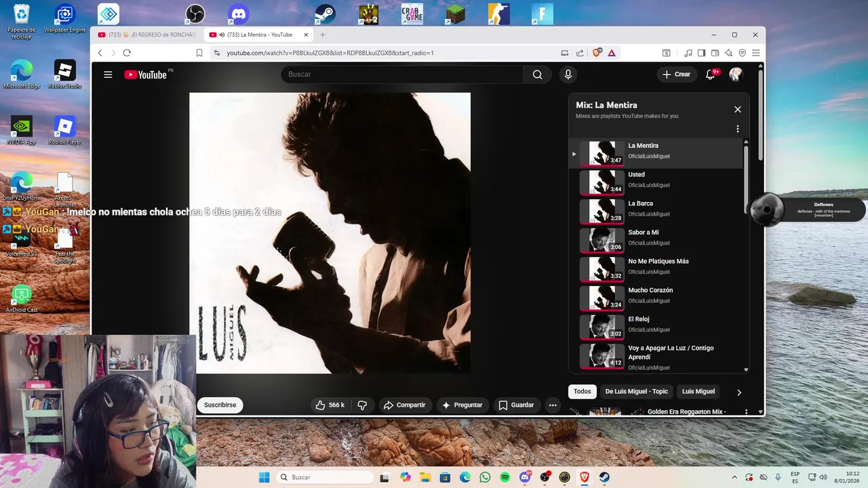Select the Todos filter chip
The height and width of the screenshot is (488, 868).
tap(583, 392)
